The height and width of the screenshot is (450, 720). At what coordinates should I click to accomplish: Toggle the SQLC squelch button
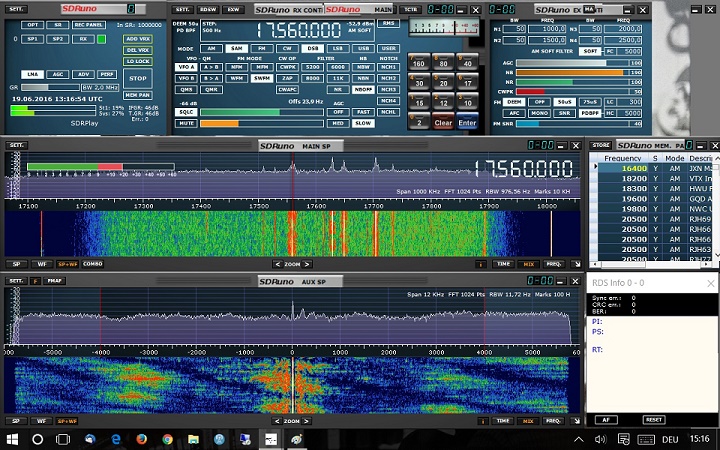point(186,112)
